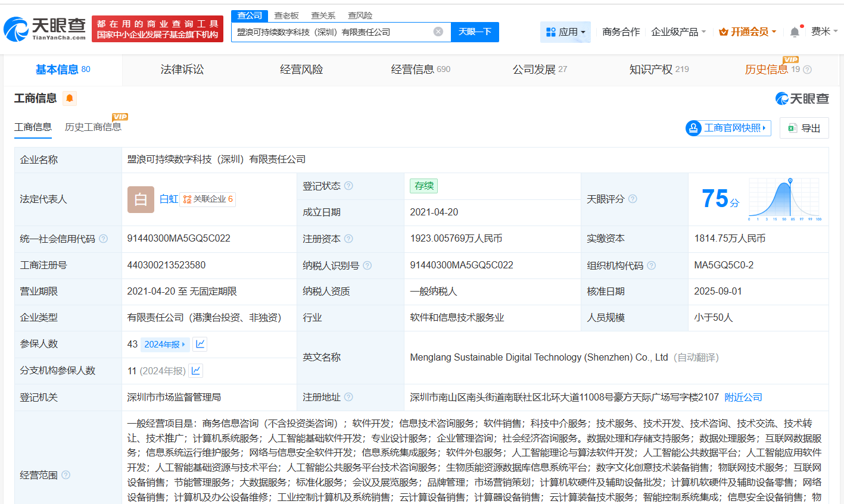This screenshot has height=504, width=844.
Task: Click the company name search field
Action: [x=332, y=32]
